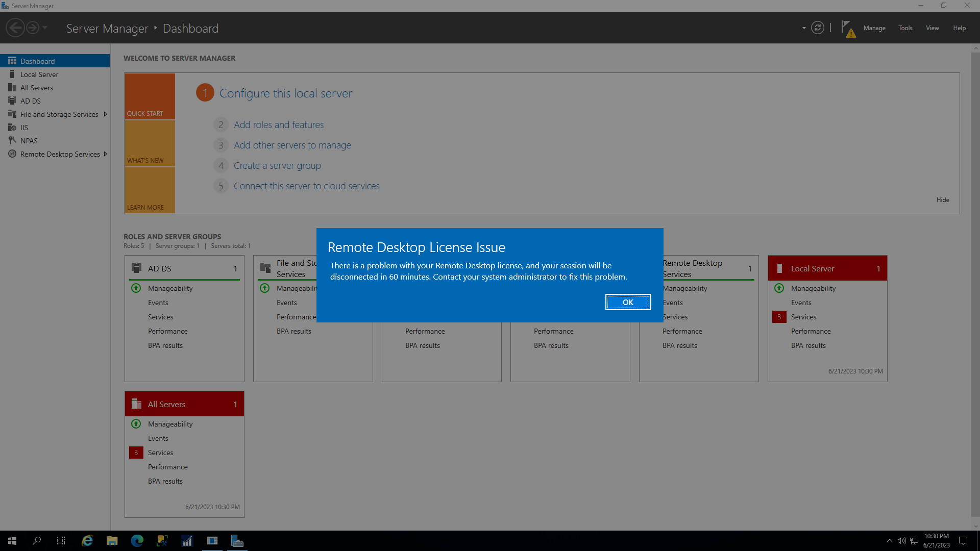Expand Remote Desktop Services in sidebar
This screenshot has width=980, height=551.
pyautogui.click(x=105, y=154)
